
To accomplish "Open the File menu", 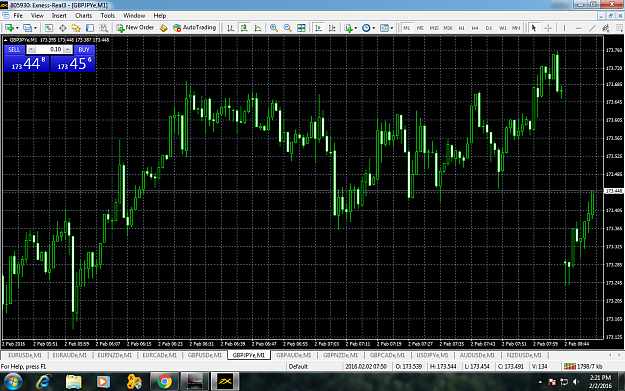I will (x=18, y=16).
